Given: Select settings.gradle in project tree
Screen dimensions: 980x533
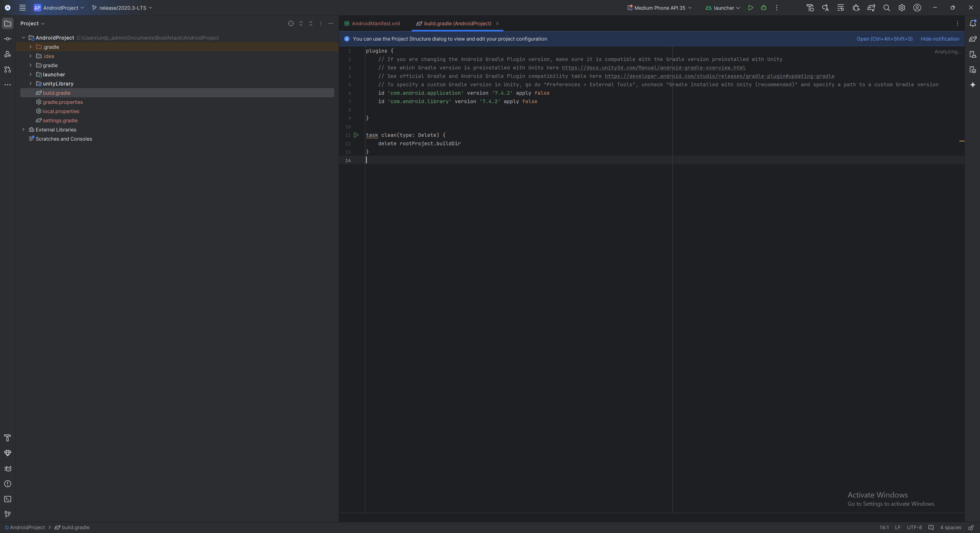Looking at the screenshot, I should (x=60, y=120).
